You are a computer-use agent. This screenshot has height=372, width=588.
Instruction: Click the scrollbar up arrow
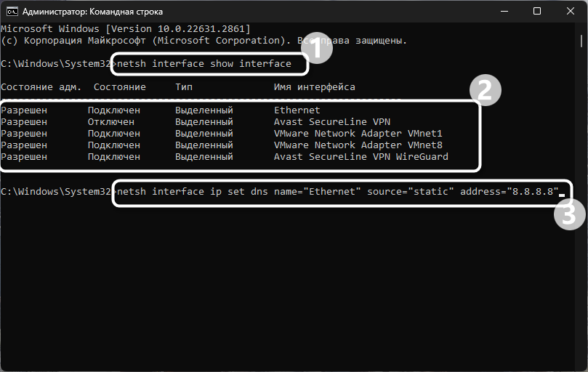[581, 28]
